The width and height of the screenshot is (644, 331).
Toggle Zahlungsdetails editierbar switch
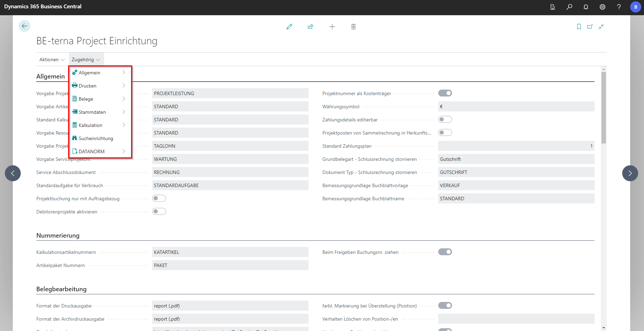tap(445, 119)
